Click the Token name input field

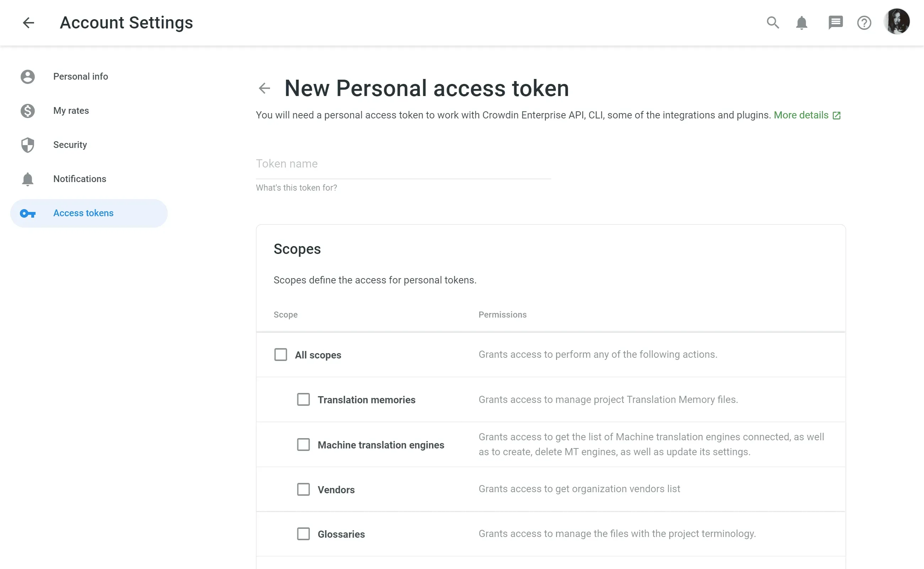click(x=403, y=164)
